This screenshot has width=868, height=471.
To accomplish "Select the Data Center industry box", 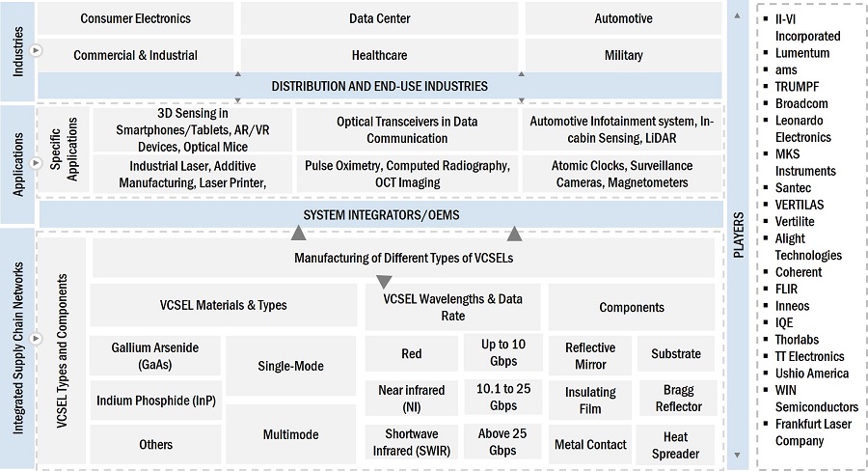I will [x=379, y=18].
